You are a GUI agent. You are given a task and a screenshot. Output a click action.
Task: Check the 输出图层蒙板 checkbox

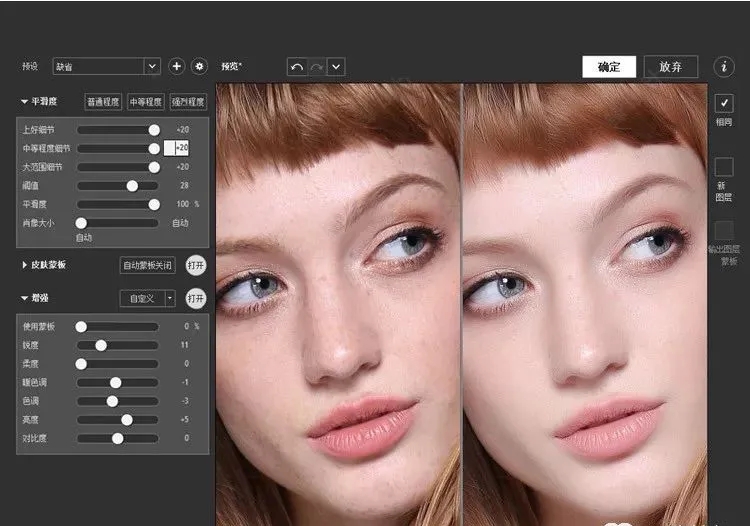pos(724,230)
